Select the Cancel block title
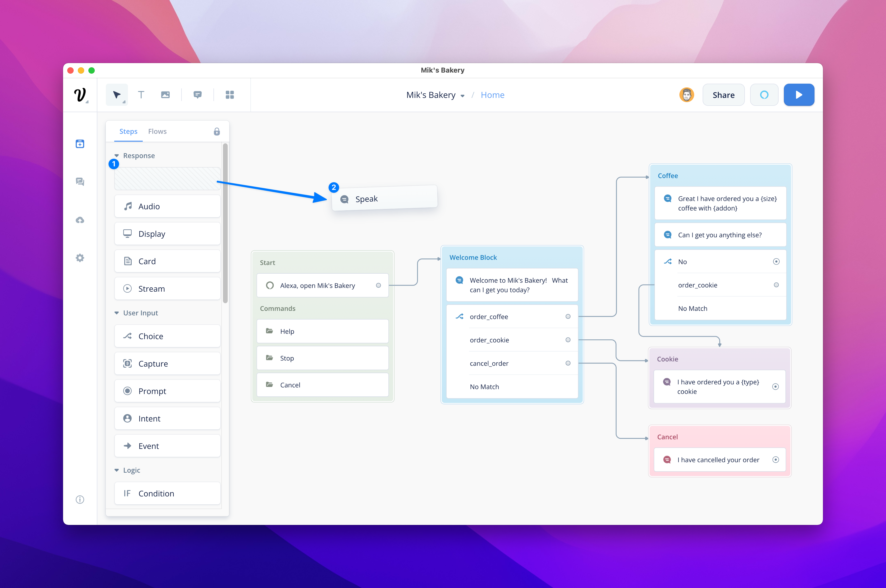Viewport: 886px width, 588px height. 668,437
